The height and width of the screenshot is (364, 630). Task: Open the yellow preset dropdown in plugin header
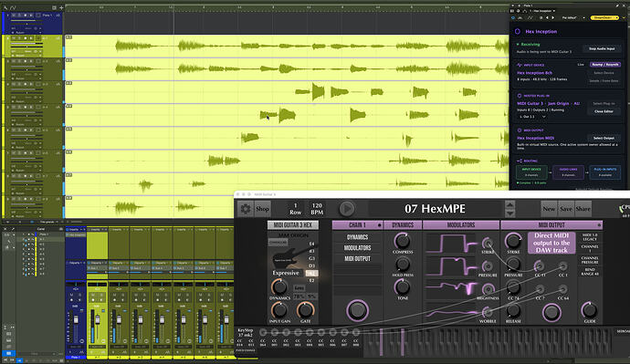604,17
